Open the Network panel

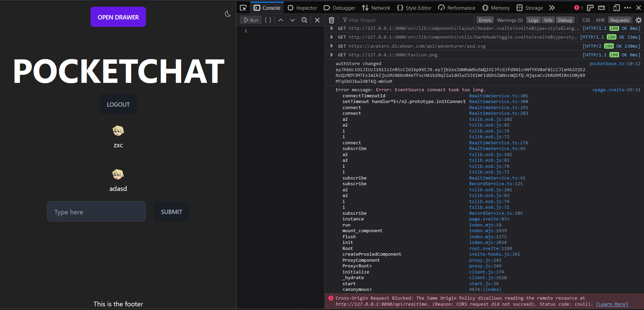pos(376,7)
